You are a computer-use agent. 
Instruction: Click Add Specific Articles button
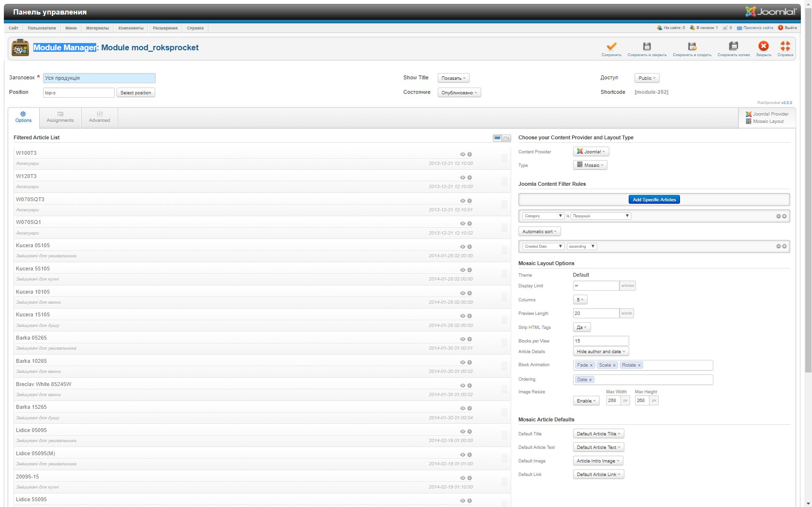click(654, 199)
